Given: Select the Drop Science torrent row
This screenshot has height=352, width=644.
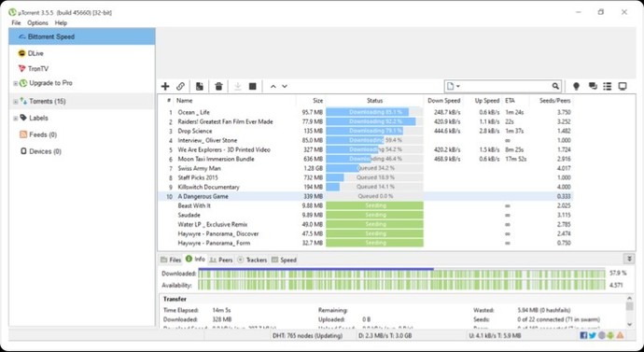Looking at the screenshot, I should [x=366, y=131].
